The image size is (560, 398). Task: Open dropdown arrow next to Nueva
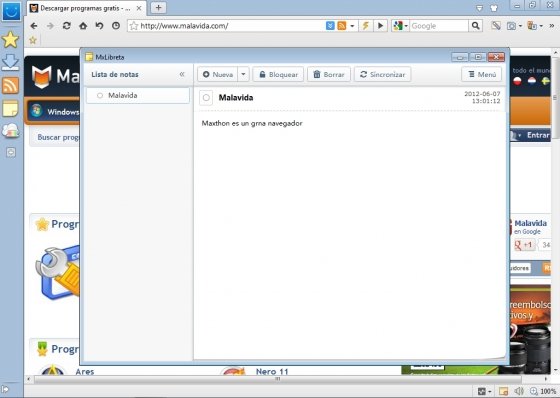[x=243, y=74]
